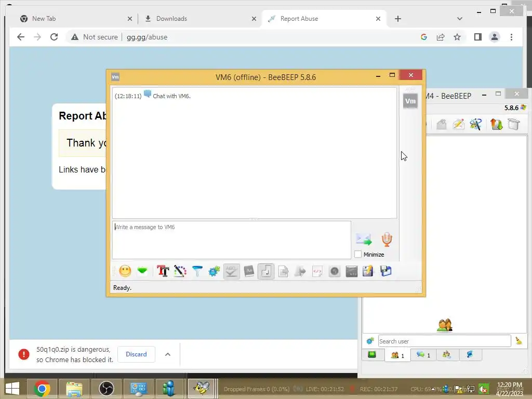The image size is (532, 399).
Task: Click the file transfer up-down arrows icon
Action: pos(496,124)
